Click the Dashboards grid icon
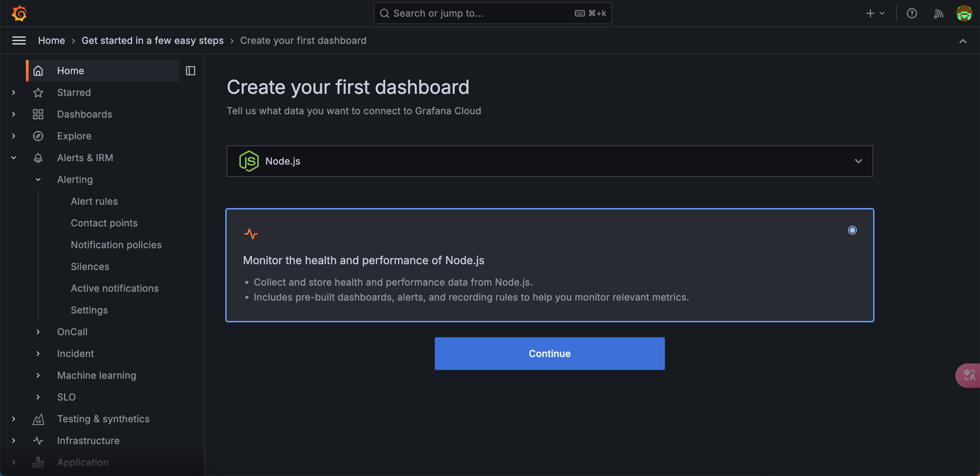This screenshot has width=980, height=476. pyautogui.click(x=39, y=114)
